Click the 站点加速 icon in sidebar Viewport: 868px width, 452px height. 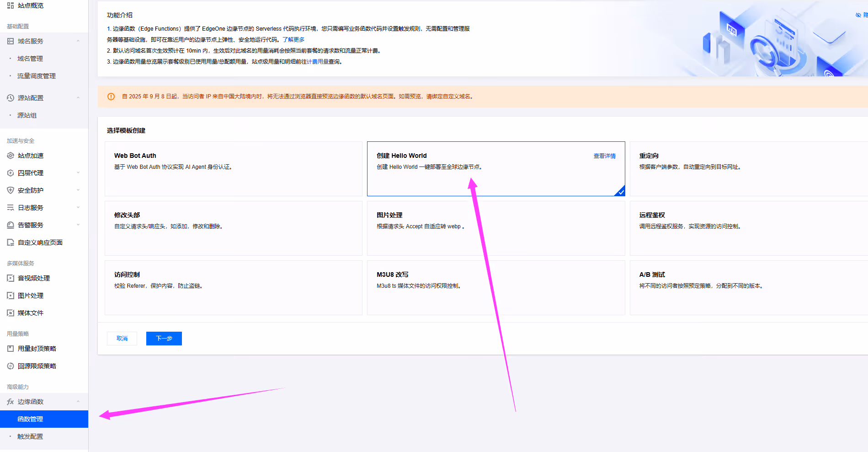(11, 156)
